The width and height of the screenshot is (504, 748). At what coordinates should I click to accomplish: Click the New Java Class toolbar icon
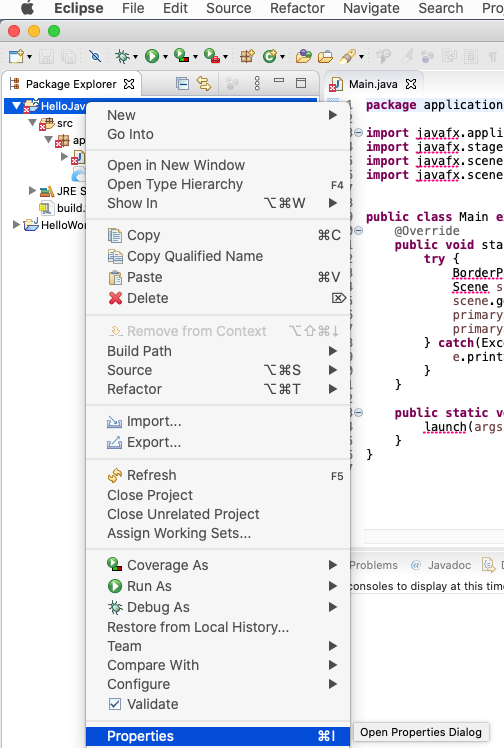(x=269, y=56)
